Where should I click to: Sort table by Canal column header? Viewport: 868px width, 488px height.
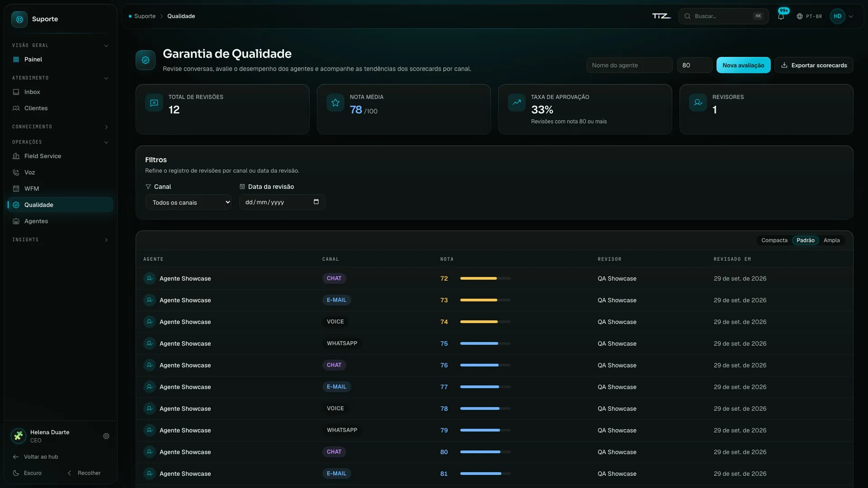[330, 259]
